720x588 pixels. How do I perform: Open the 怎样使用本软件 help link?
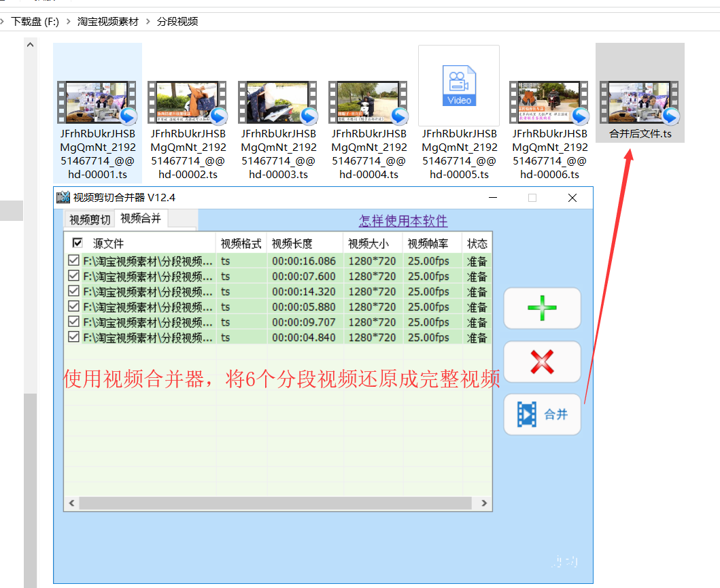(x=403, y=221)
